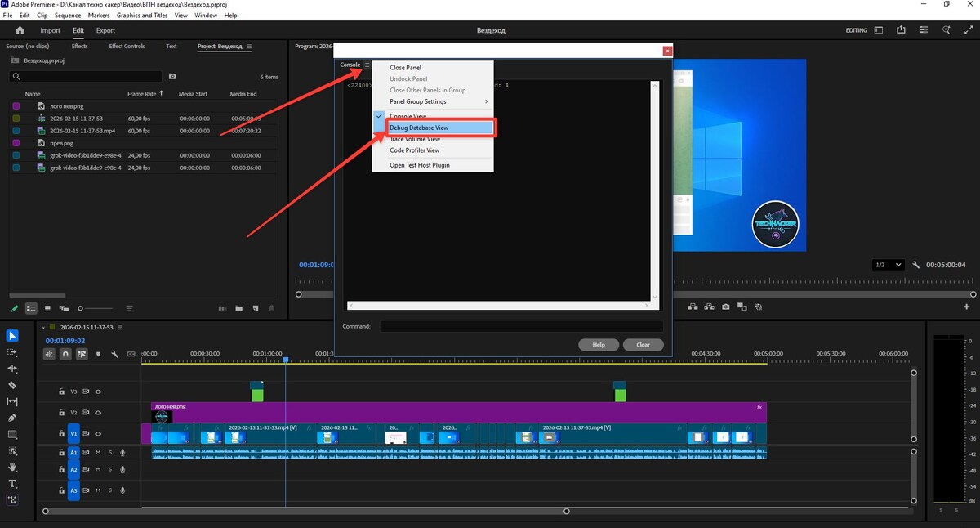Click the New Bin folder icon
This screenshot has height=528, width=980.
tap(239, 309)
